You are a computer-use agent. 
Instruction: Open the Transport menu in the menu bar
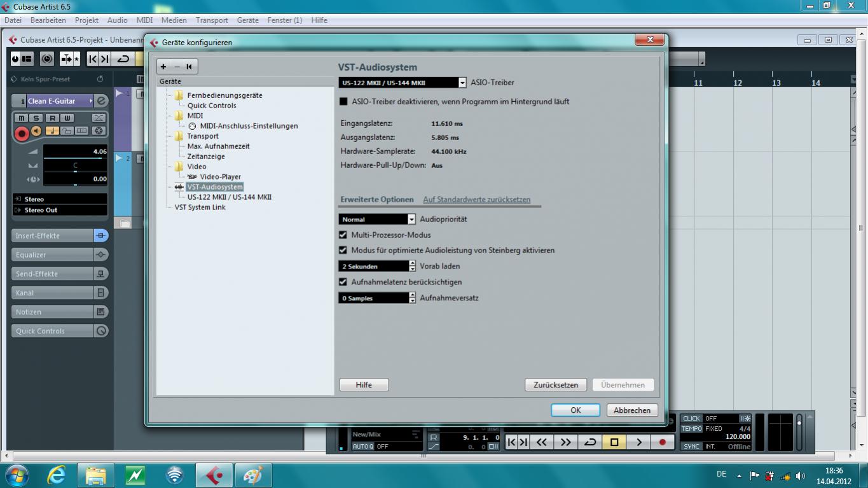pos(212,20)
